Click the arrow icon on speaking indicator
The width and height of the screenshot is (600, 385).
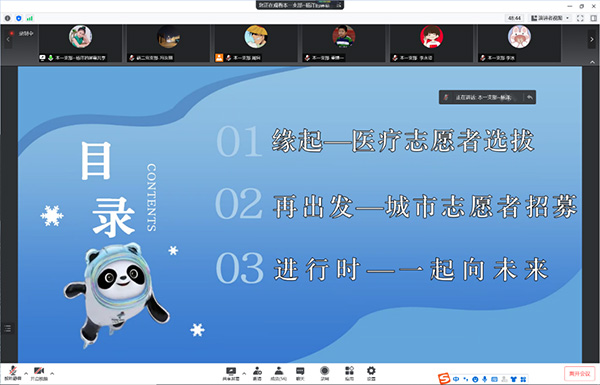(x=530, y=97)
